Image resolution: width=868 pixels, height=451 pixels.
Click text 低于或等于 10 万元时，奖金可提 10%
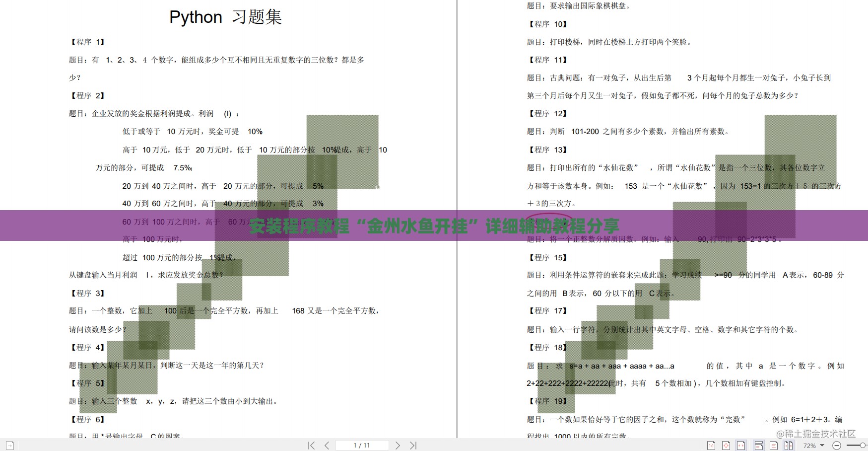193,132
